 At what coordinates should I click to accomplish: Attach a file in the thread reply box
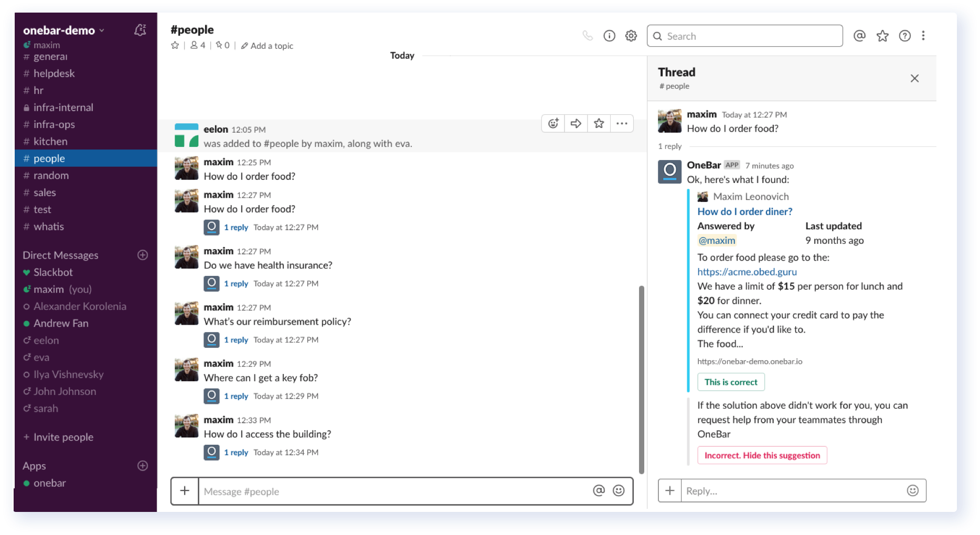pyautogui.click(x=670, y=490)
